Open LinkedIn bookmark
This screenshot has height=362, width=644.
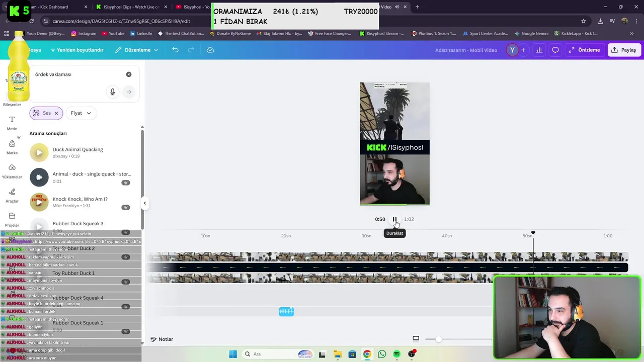[x=141, y=34]
